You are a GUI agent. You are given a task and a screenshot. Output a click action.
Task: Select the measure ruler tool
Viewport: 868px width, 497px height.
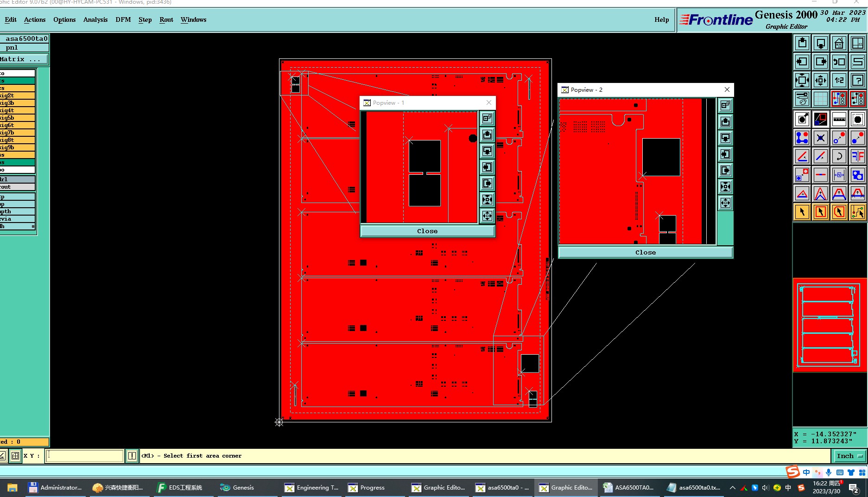tap(839, 119)
